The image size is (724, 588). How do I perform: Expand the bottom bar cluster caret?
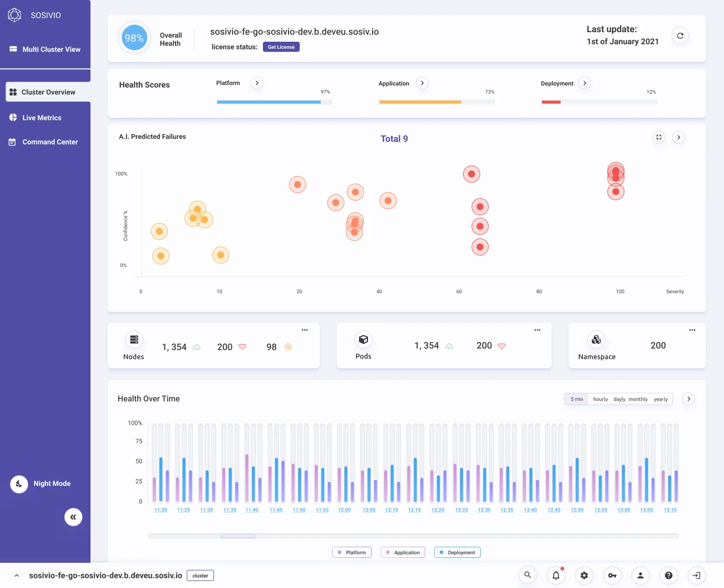pyautogui.click(x=17, y=575)
